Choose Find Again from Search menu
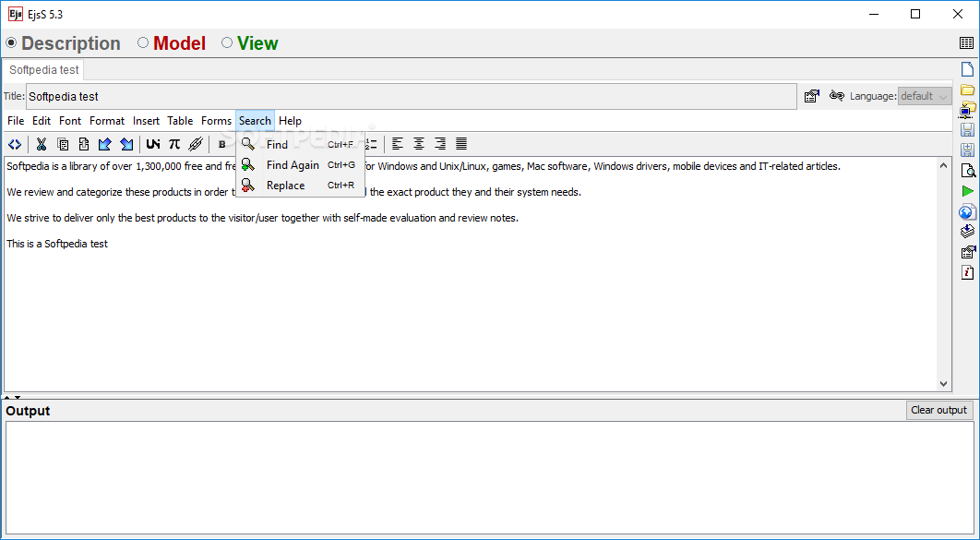 click(x=300, y=165)
